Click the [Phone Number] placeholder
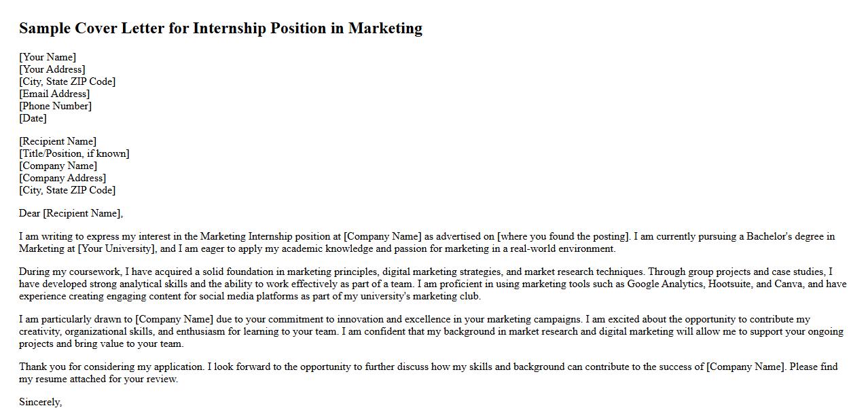 pos(55,106)
